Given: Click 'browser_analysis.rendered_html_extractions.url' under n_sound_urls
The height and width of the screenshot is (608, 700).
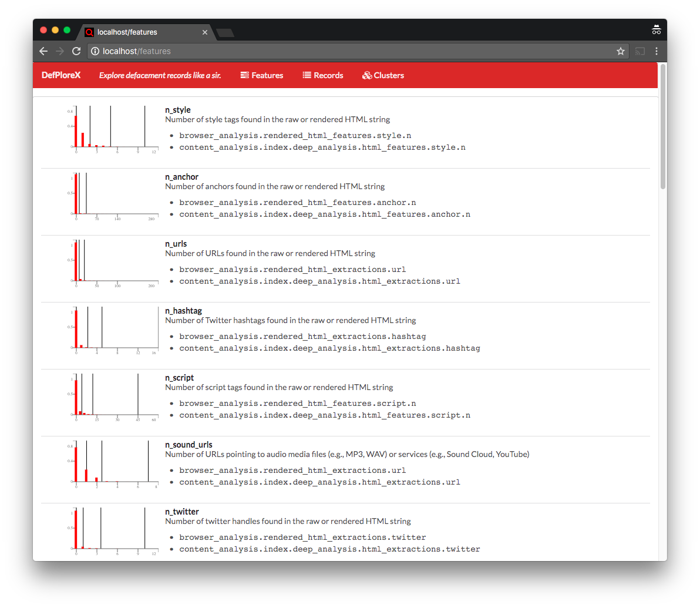Looking at the screenshot, I should pos(293,471).
